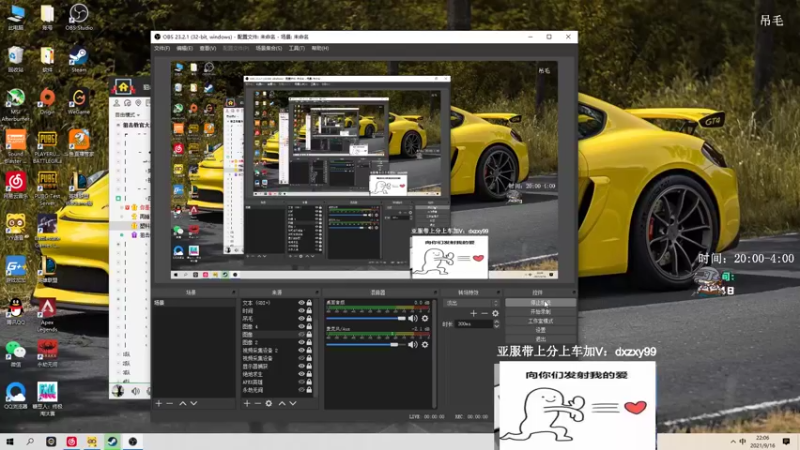The image size is (800, 450).
Task: Open MSI Afterburner desktop shortcut
Action: pyautogui.click(x=16, y=105)
